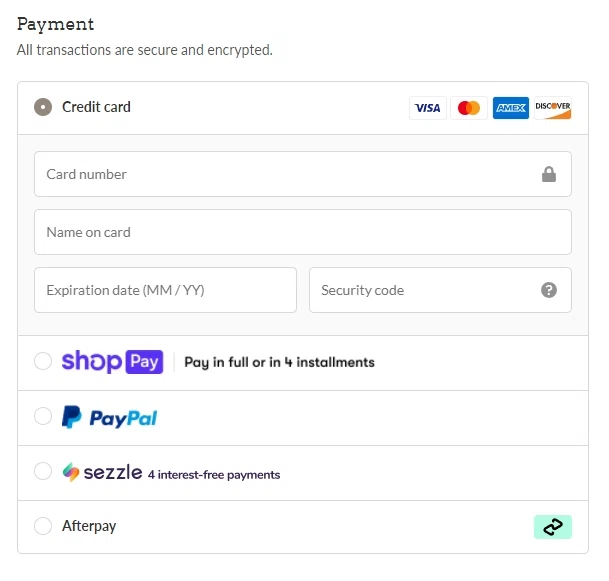Click the Security code input field
This screenshot has height=581, width=609.
point(440,290)
